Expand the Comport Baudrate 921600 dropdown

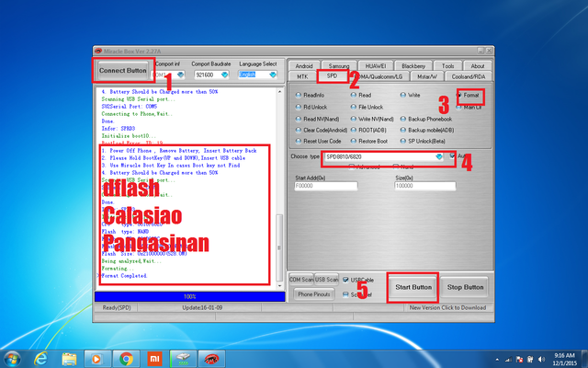224,75
